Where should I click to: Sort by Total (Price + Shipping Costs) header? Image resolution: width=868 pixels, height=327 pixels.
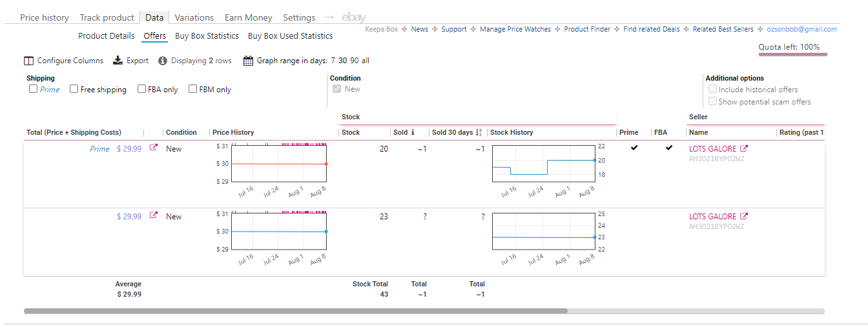click(74, 132)
